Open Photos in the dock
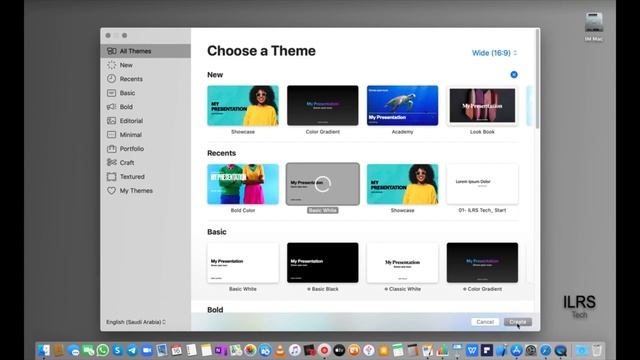This screenshot has height=360, width=640. click(250, 350)
